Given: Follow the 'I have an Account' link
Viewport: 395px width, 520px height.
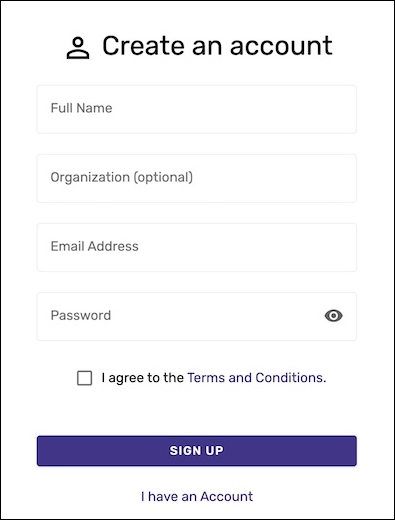Looking at the screenshot, I should [197, 496].
